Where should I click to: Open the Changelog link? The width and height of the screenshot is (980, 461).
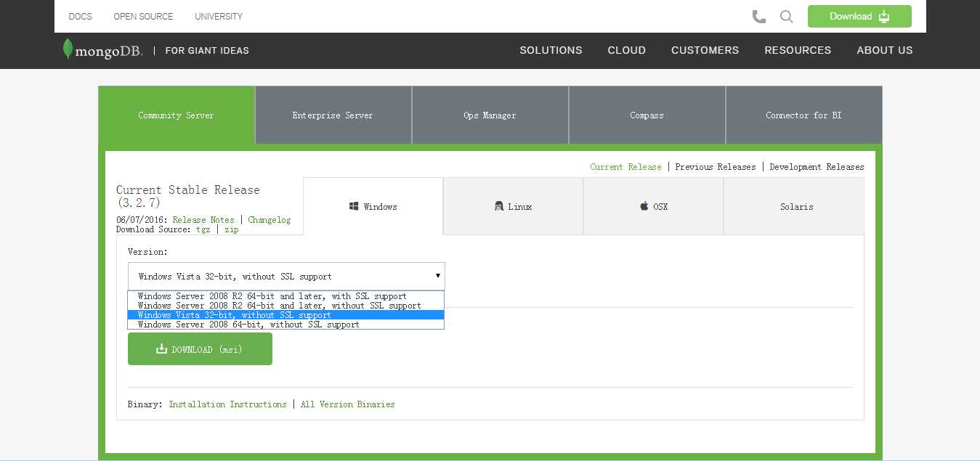pyautogui.click(x=270, y=220)
